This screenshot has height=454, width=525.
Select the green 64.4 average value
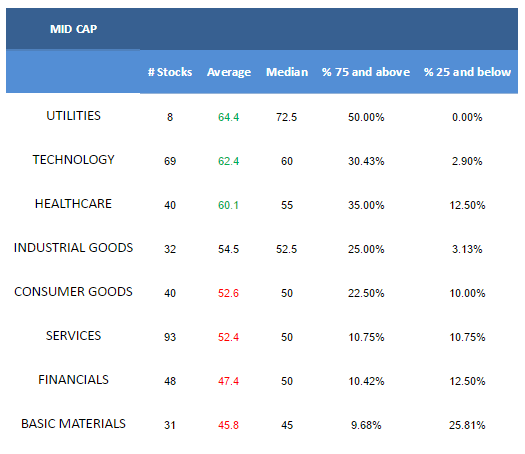pos(228,117)
